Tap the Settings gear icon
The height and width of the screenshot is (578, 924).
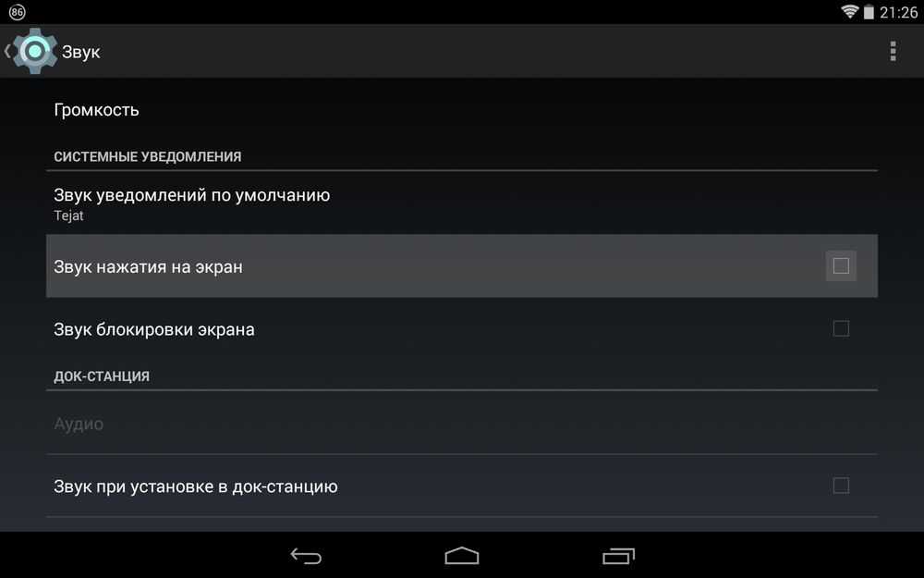[35, 51]
